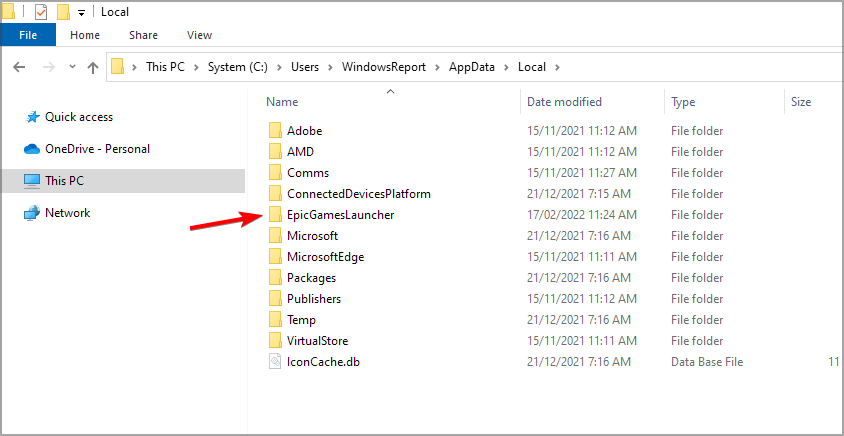
Task: Select the EpicGamesLauncher folder
Action: (x=340, y=215)
